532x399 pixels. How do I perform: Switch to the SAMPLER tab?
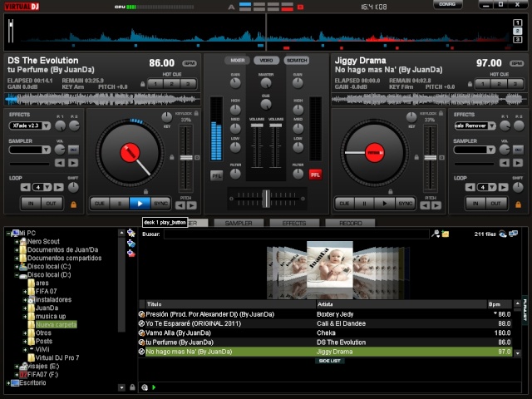click(239, 223)
